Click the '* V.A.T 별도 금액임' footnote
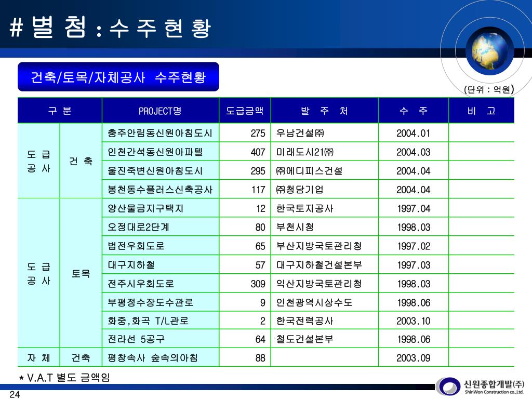The image size is (532, 399). (x=64, y=378)
